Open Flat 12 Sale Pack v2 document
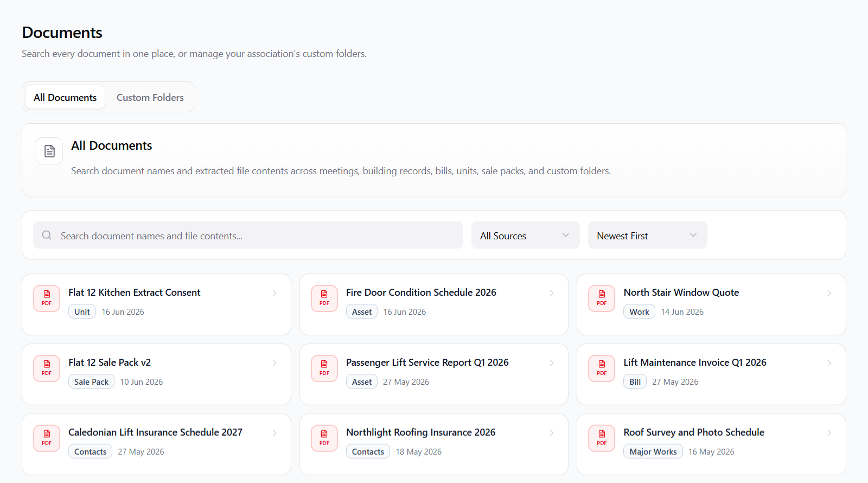The width and height of the screenshot is (868, 483). tap(156, 374)
